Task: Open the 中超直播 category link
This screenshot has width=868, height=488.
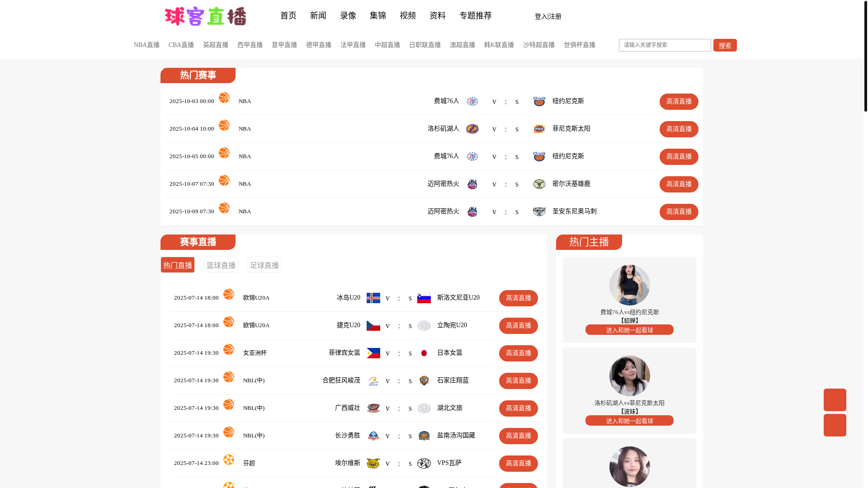Action: point(387,45)
